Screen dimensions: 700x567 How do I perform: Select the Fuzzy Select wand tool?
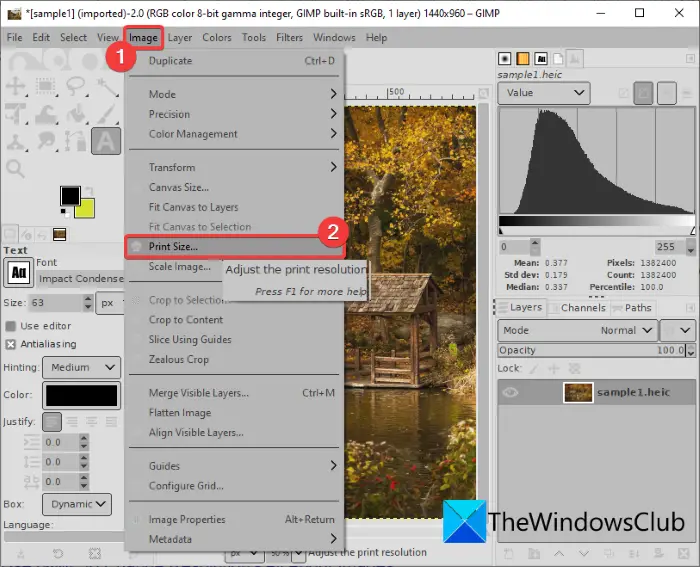pyautogui.click(x=107, y=87)
